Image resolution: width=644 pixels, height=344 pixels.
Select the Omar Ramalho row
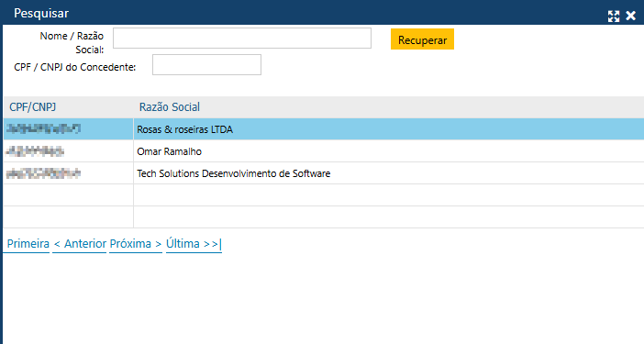pos(324,151)
